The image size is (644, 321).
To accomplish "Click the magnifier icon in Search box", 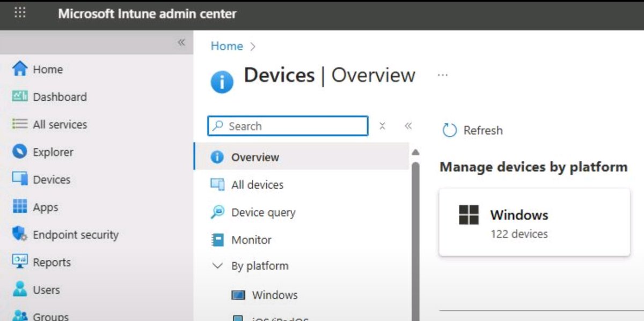I will [217, 126].
